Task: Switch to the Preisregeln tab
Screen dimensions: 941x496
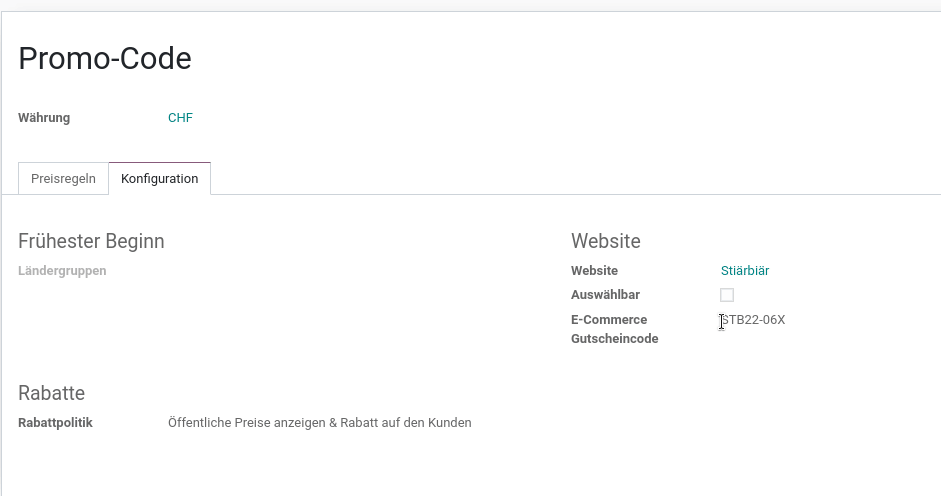Action: (63, 179)
